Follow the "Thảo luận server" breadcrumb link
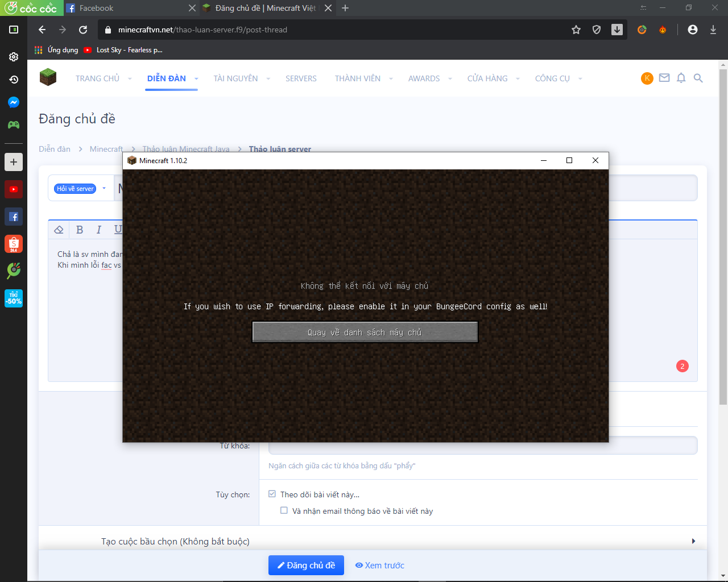728x582 pixels. tap(280, 149)
